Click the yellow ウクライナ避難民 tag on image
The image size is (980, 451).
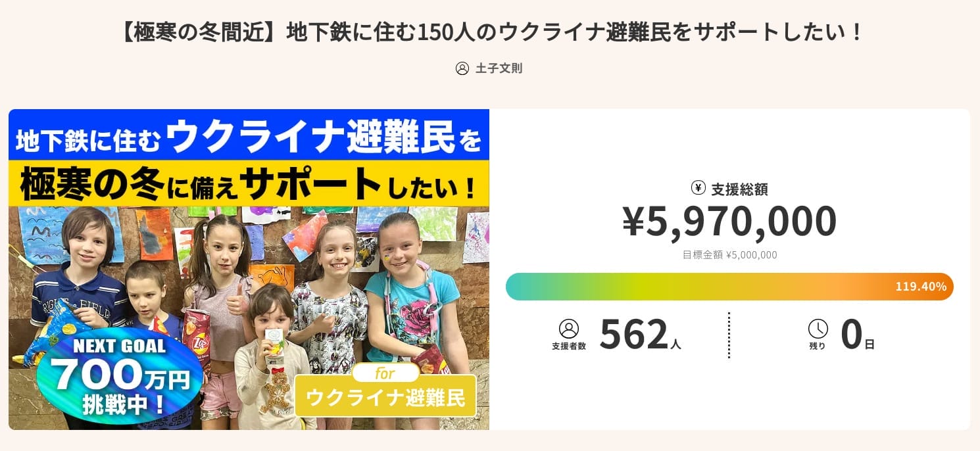point(385,398)
